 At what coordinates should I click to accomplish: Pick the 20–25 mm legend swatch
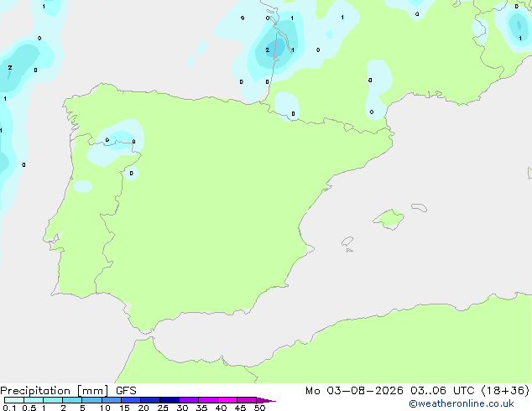(x=149, y=400)
